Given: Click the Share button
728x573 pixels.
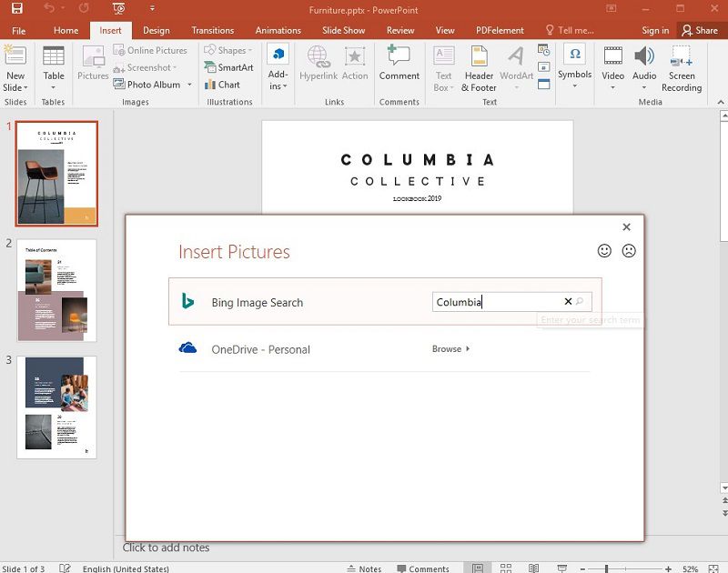Looking at the screenshot, I should 700,31.
